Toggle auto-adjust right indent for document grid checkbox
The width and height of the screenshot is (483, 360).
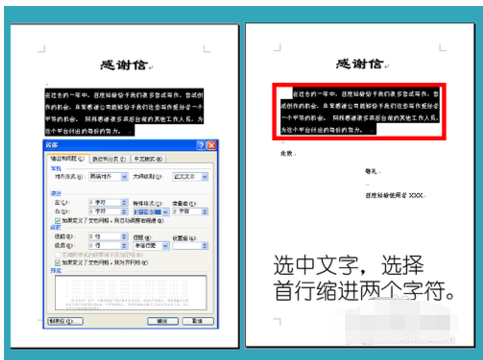(x=58, y=221)
